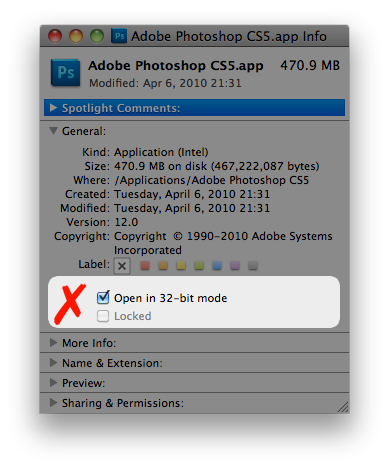Check the Locked checkbox
The image size is (389, 468).
click(103, 316)
